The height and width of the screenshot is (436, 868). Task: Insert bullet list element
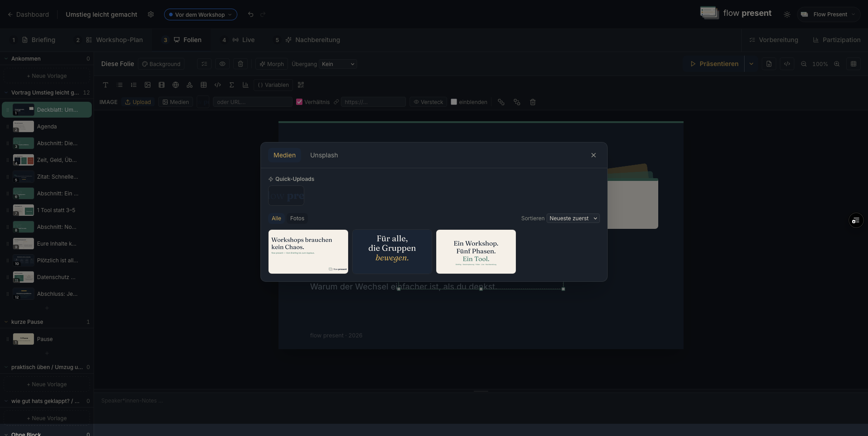119,85
